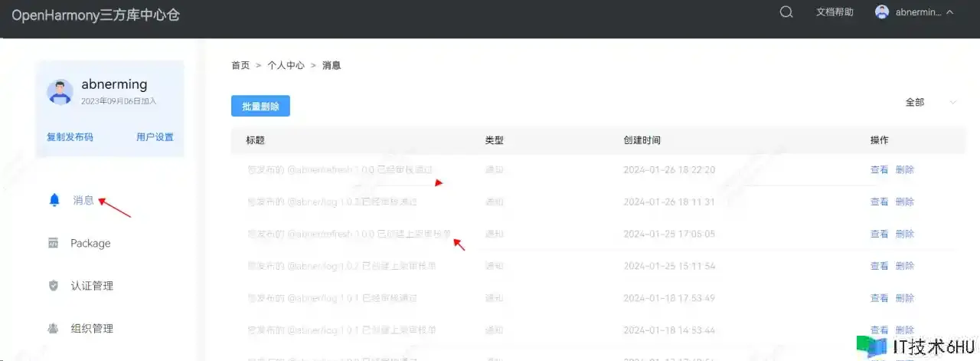Click the group icon for 组织管理

point(54,329)
